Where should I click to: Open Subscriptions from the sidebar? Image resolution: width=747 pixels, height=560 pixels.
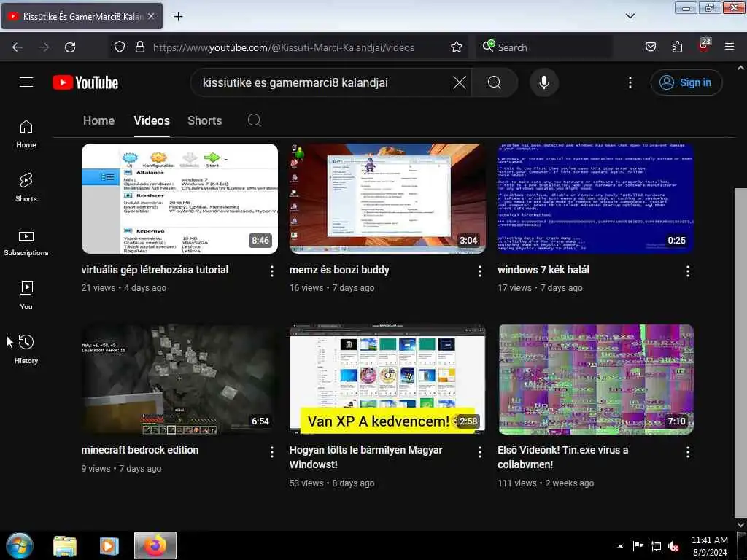[x=26, y=242]
